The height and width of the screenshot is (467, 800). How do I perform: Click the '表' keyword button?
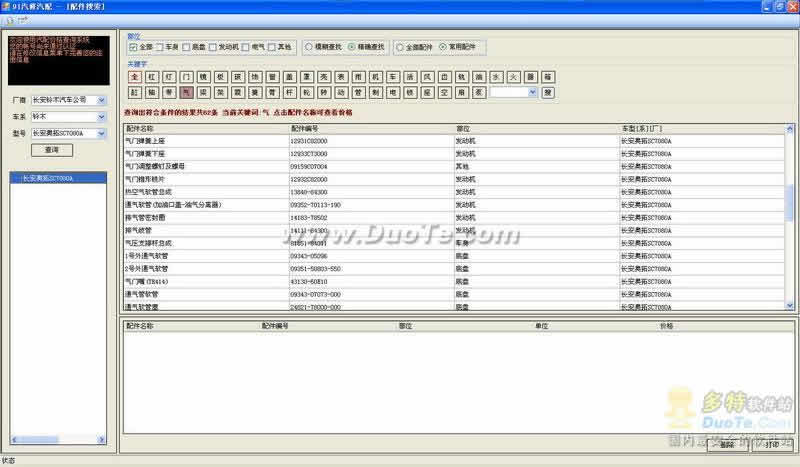coord(341,77)
